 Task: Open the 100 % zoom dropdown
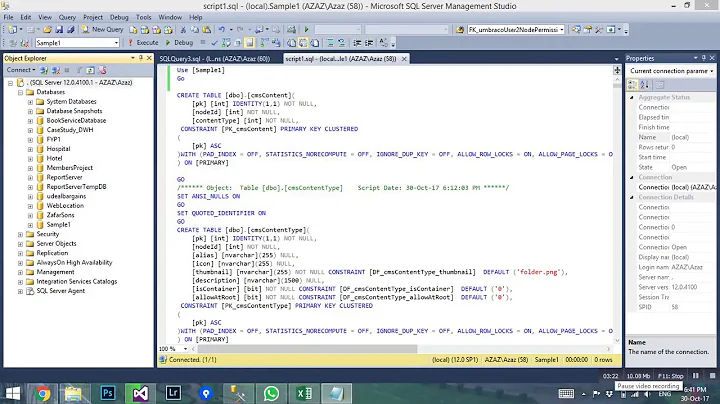(x=186, y=349)
